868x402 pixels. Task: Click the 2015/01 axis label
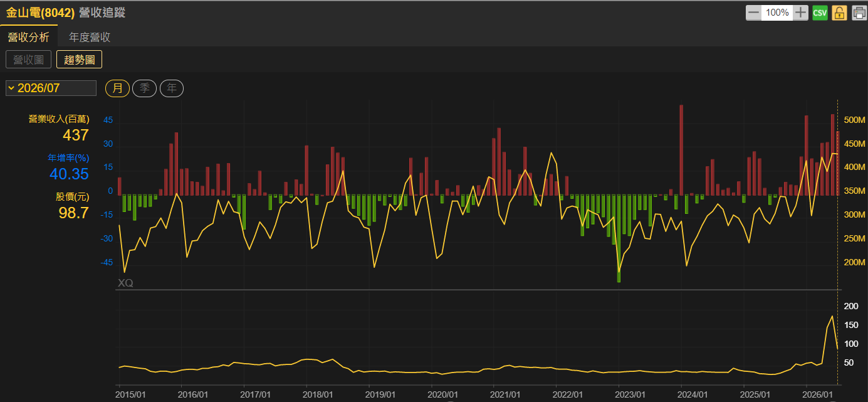131,394
